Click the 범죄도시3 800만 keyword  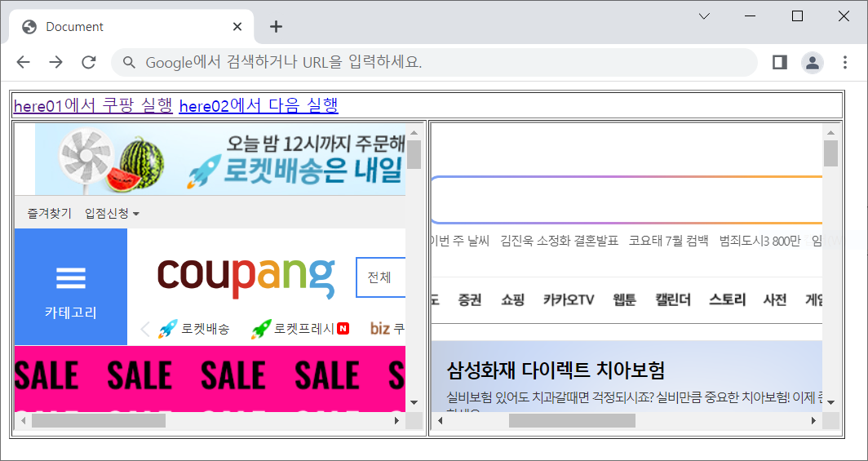[759, 241]
